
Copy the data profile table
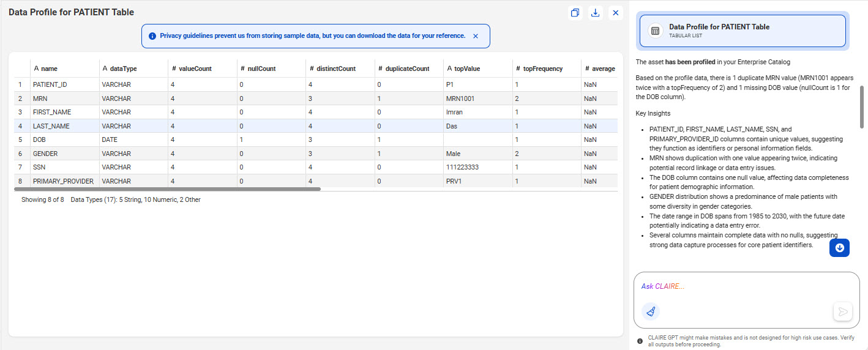[x=575, y=13]
